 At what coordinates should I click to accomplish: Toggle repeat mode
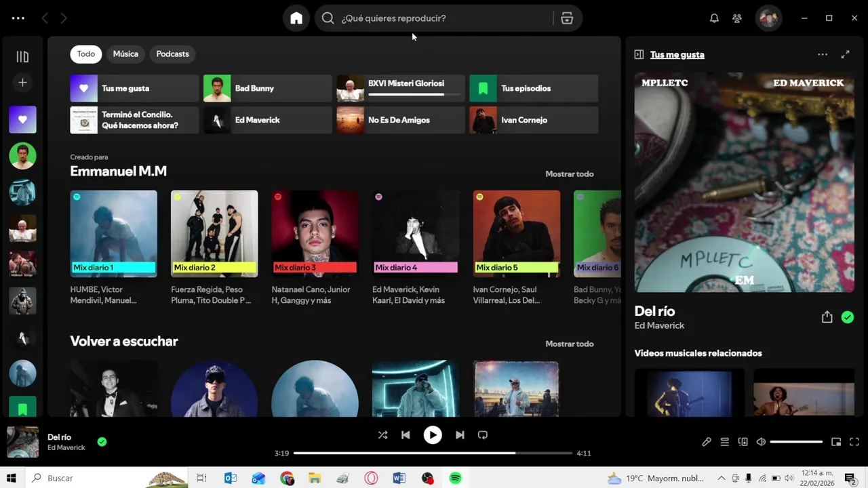tap(483, 435)
